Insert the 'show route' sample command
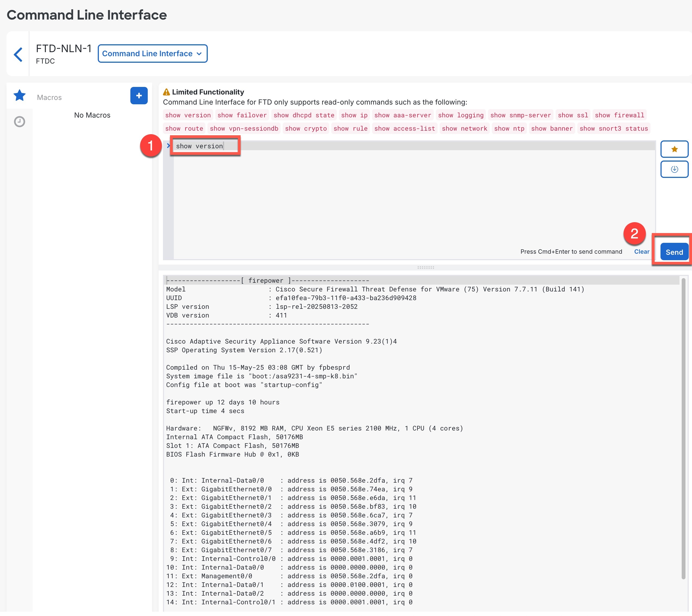 click(184, 129)
